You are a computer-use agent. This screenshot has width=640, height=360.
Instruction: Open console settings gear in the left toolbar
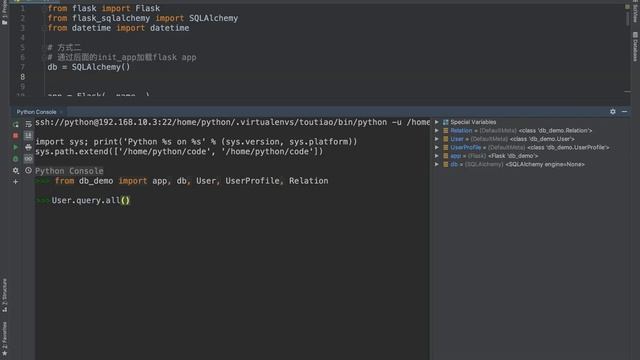click(16, 171)
